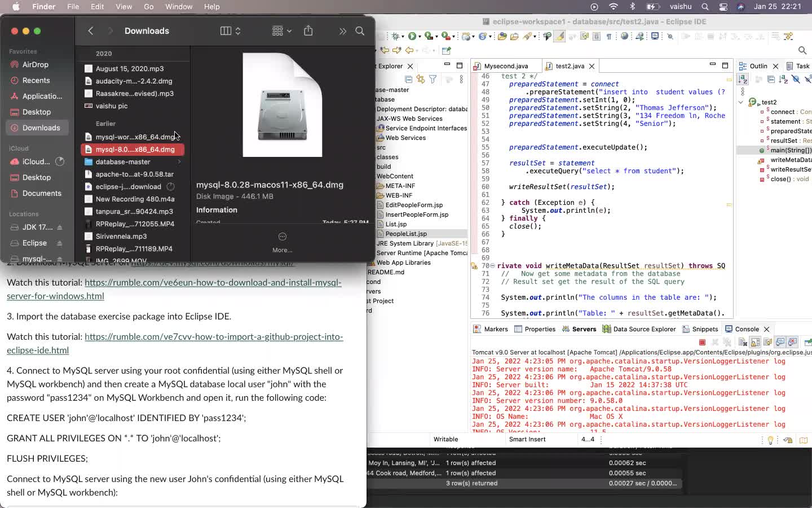The width and height of the screenshot is (812, 508).
Task: Toggle alphabetical Sort in Outline panel
Action: (783, 80)
